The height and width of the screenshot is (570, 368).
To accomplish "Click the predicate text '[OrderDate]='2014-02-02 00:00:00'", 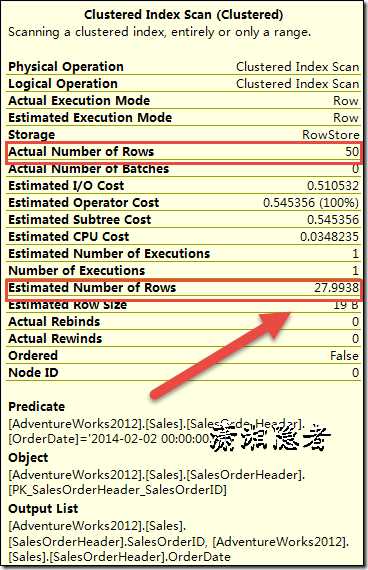I will (109, 439).
